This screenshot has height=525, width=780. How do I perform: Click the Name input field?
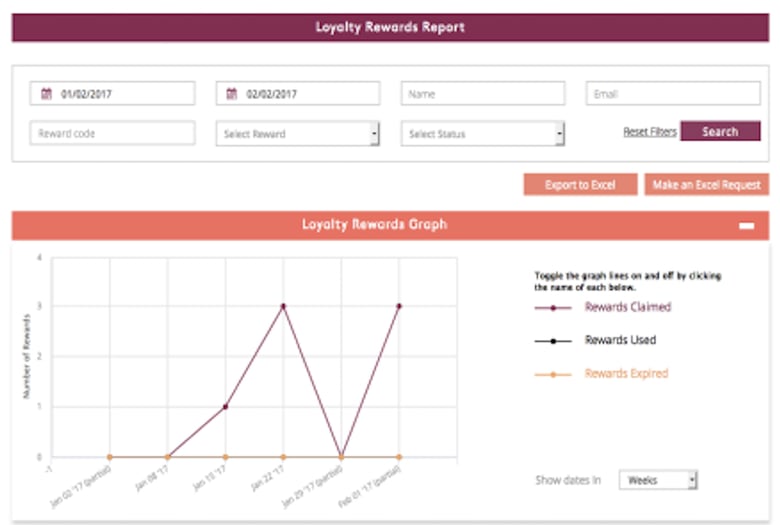[483, 94]
